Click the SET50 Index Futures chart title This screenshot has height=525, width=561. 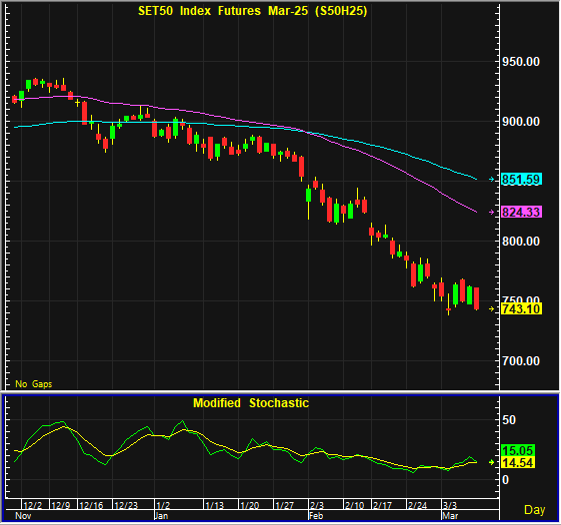(x=253, y=11)
